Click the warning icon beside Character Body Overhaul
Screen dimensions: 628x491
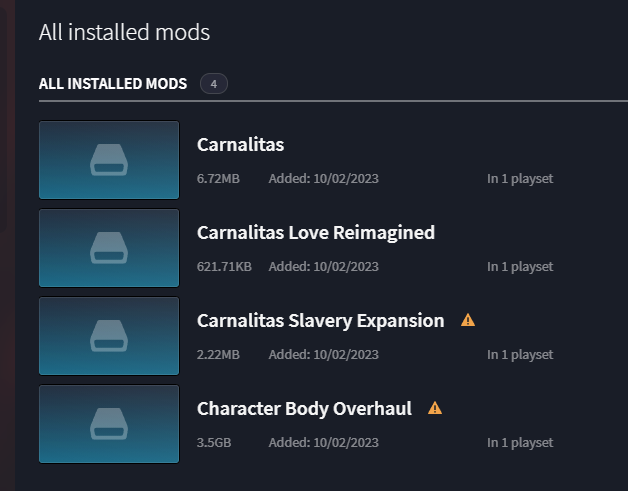click(434, 408)
